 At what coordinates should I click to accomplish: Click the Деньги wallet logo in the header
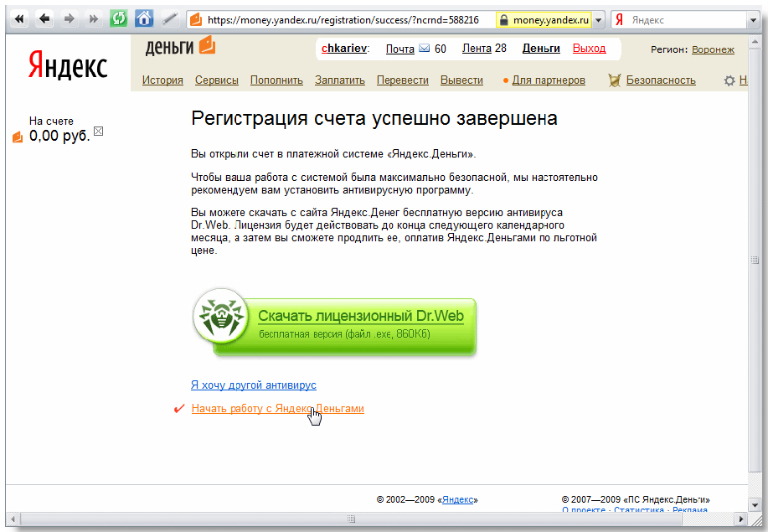[180, 46]
